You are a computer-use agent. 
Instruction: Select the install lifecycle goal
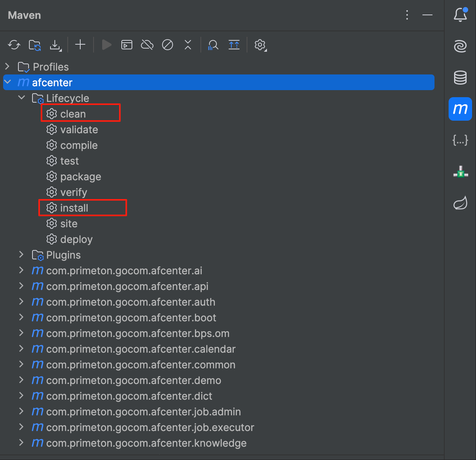[74, 208]
